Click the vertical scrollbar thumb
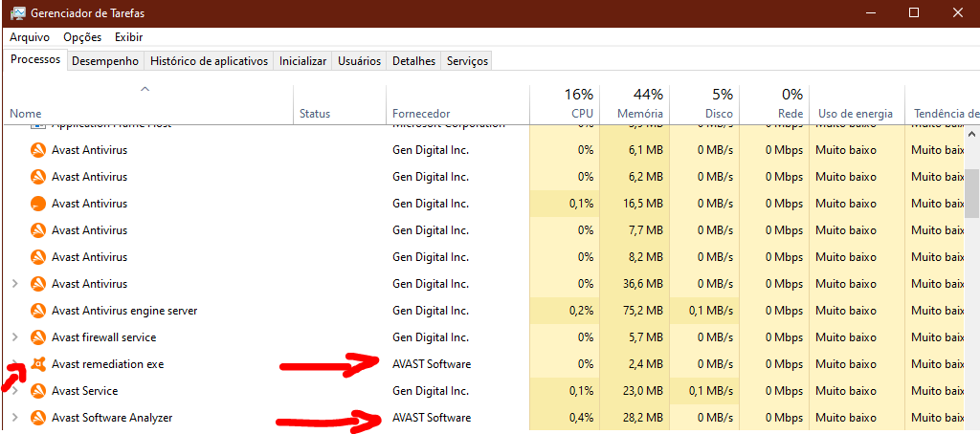Image resolution: width=980 pixels, height=434 pixels. pyautogui.click(x=972, y=193)
